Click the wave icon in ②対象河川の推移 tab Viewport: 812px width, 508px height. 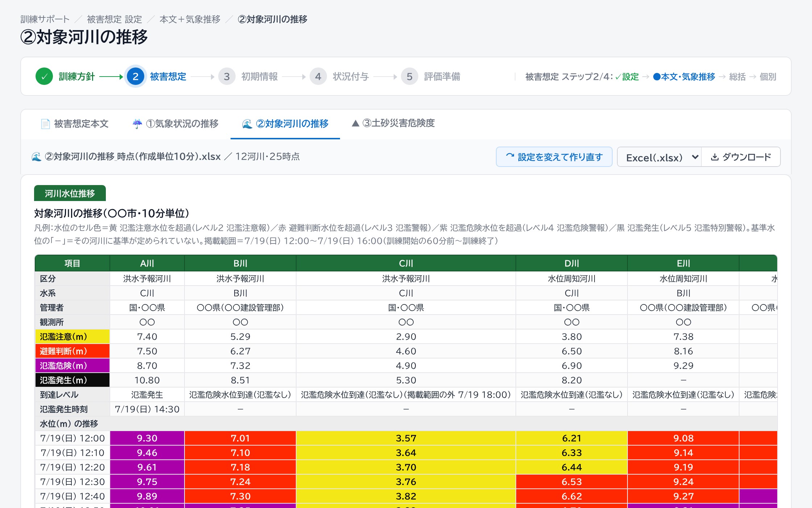[247, 124]
